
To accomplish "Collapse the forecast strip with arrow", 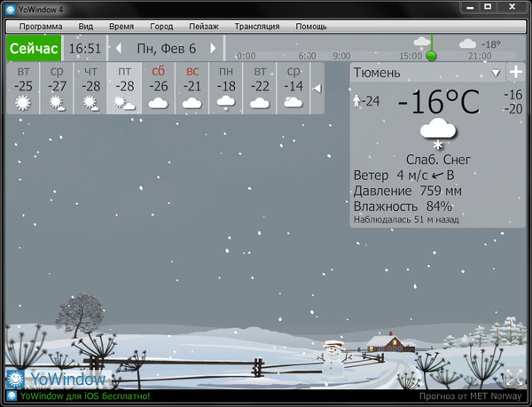I will 317,88.
